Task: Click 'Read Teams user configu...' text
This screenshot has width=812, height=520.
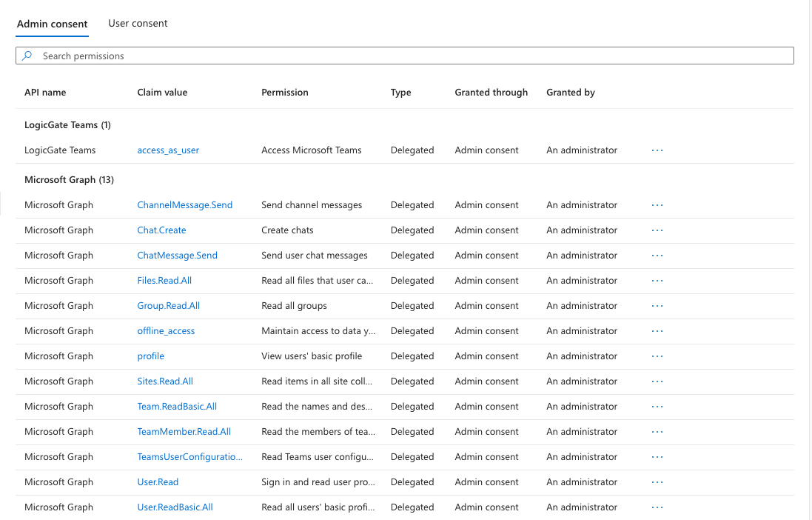Action: coord(318,457)
